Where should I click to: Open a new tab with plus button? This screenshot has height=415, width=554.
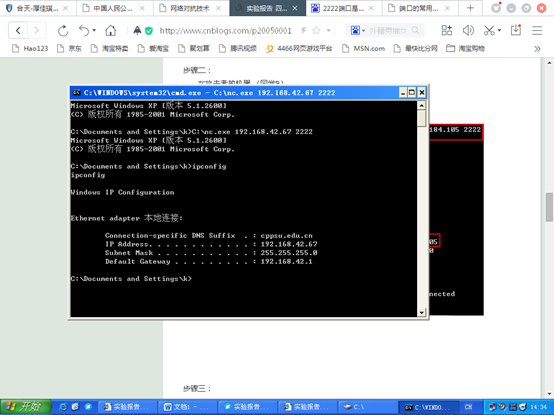470,8
